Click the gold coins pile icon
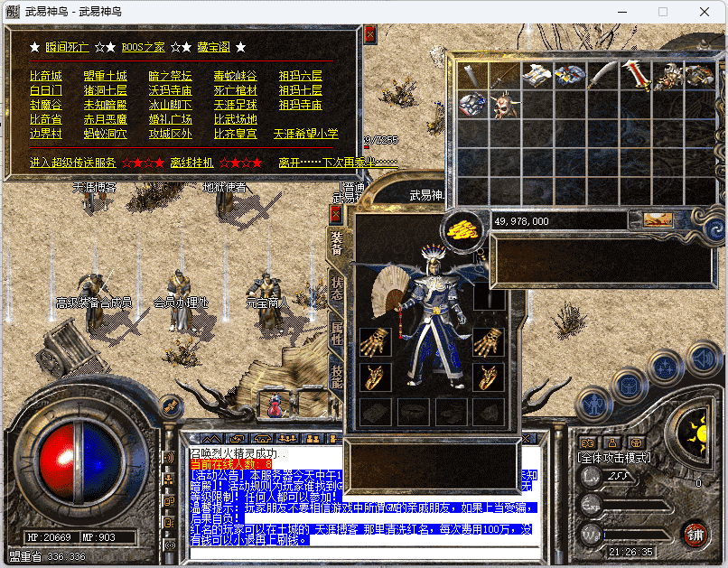 [x=462, y=230]
